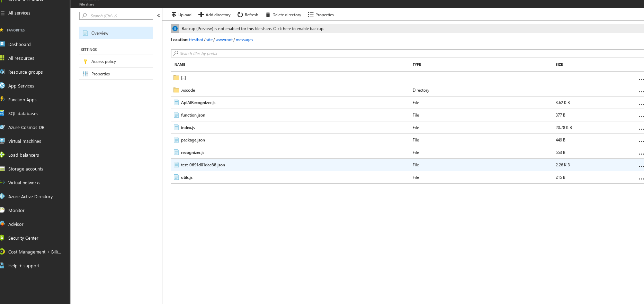Click the SQL databases icon

click(x=2, y=113)
